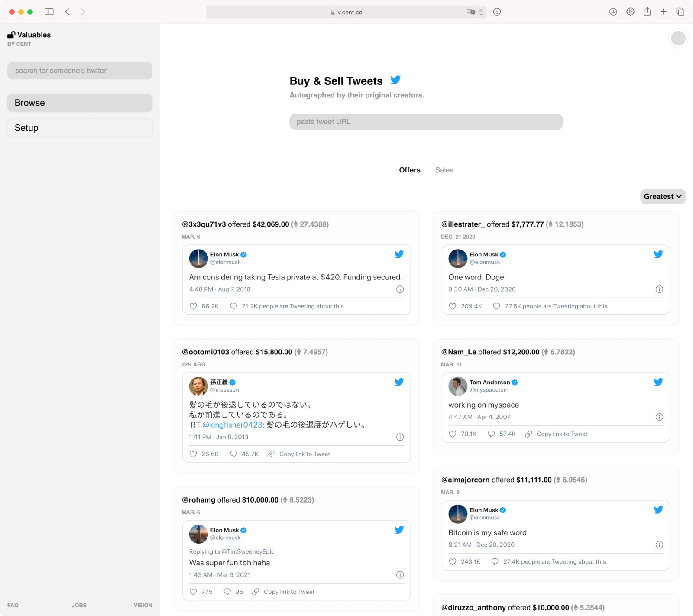Click reply bubble on masason tweet
This screenshot has width=693, height=616.
tap(233, 454)
